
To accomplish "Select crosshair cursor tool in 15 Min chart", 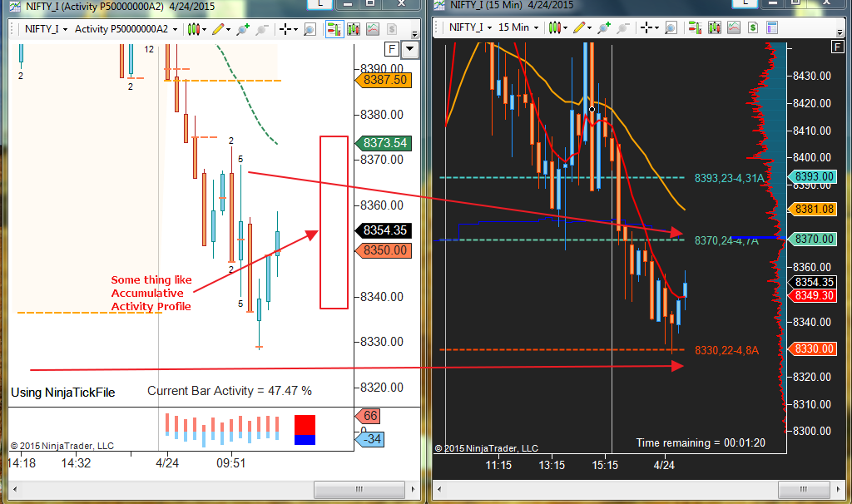I will click(646, 27).
